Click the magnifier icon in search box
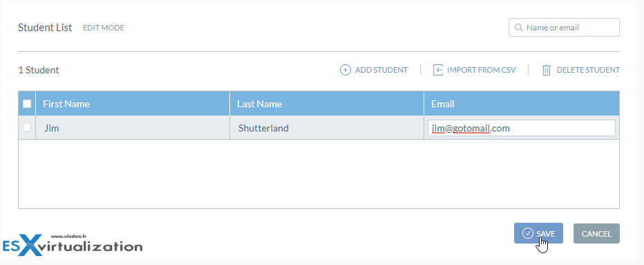644x265 pixels. pos(519,28)
